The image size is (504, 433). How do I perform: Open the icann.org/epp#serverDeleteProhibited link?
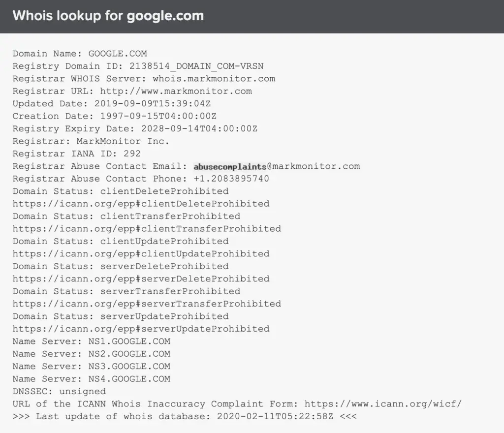click(x=141, y=279)
